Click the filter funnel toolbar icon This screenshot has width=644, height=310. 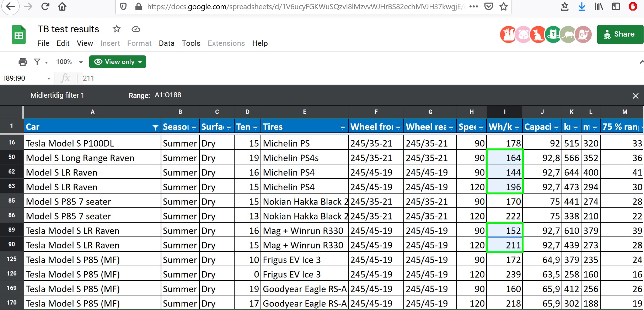(37, 62)
